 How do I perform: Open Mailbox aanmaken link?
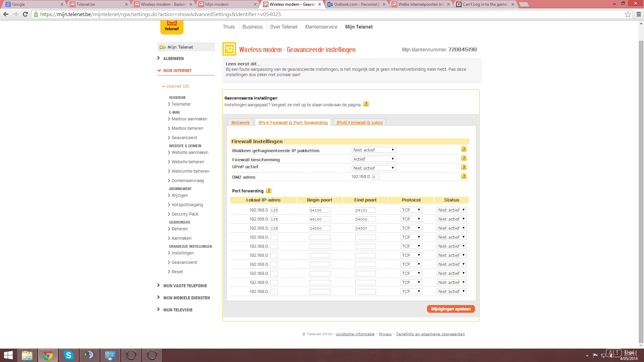coord(189,119)
